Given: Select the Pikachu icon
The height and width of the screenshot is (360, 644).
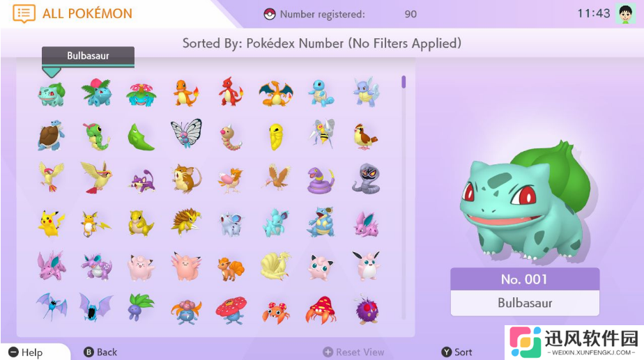Looking at the screenshot, I should pyautogui.click(x=52, y=224).
